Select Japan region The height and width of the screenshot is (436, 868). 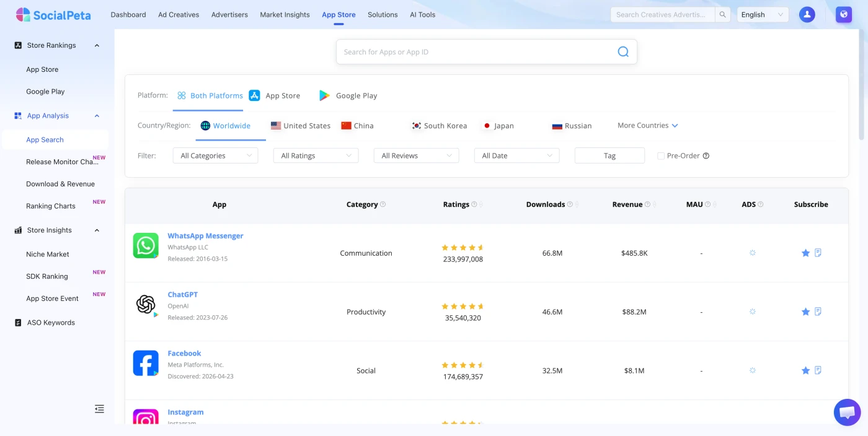[x=498, y=126]
